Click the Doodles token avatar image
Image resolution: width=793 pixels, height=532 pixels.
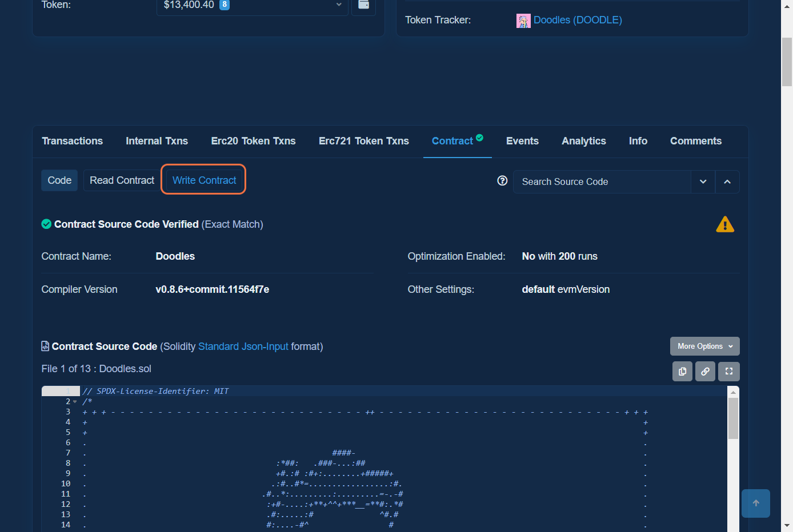click(523, 21)
